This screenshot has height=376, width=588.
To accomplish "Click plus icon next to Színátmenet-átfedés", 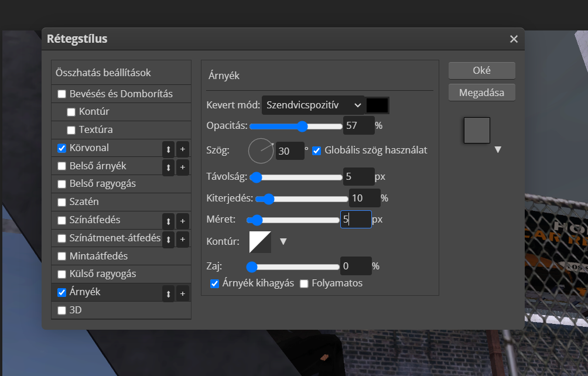I will (183, 239).
